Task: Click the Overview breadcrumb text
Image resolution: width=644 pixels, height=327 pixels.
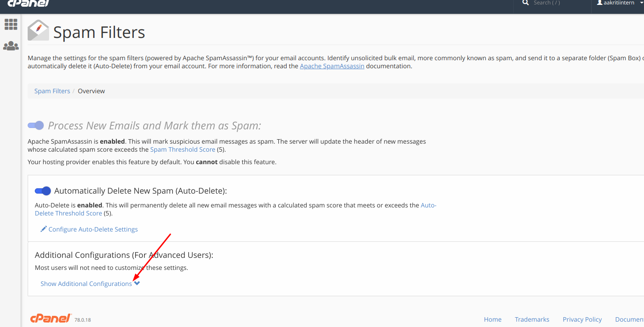Action: 91,91
